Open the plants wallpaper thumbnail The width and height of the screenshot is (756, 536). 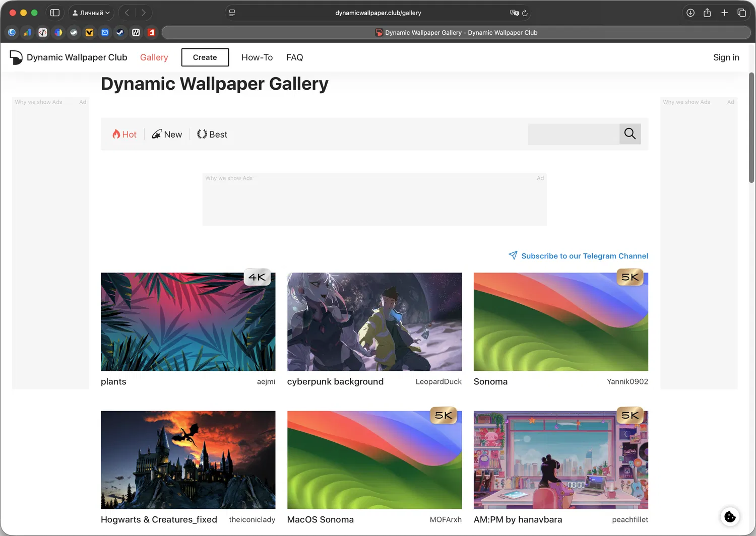click(x=188, y=322)
